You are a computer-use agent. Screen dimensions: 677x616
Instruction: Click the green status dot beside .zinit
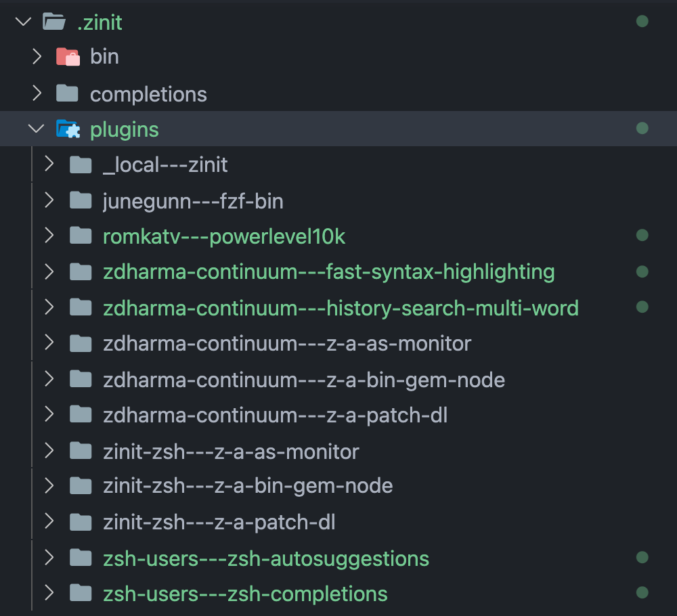(642, 21)
